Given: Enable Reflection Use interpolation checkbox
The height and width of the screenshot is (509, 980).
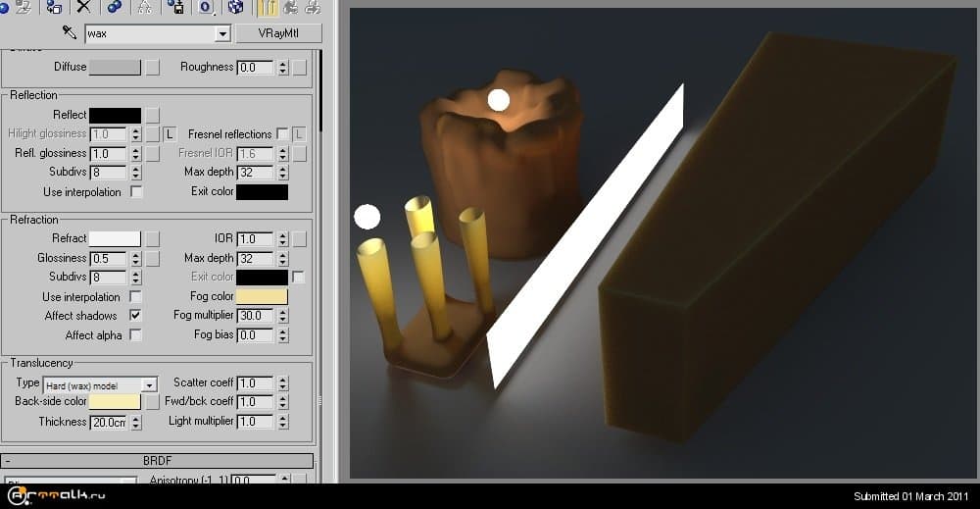Looking at the screenshot, I should pyautogui.click(x=135, y=191).
